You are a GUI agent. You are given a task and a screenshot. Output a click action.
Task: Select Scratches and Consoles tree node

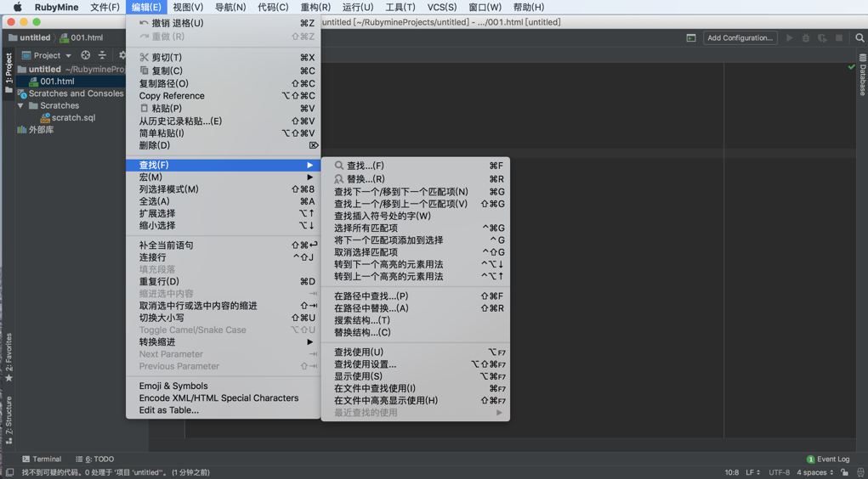click(71, 93)
